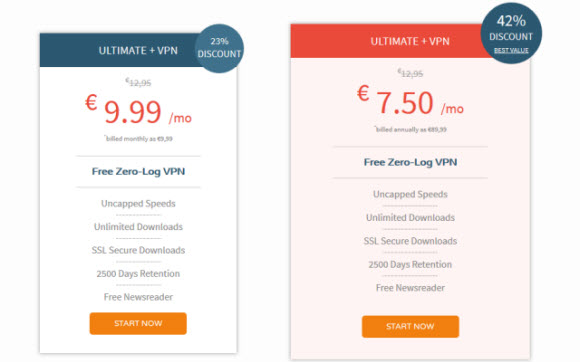
Task: Click 2500 Days Retention in annual plan
Action: (410, 264)
